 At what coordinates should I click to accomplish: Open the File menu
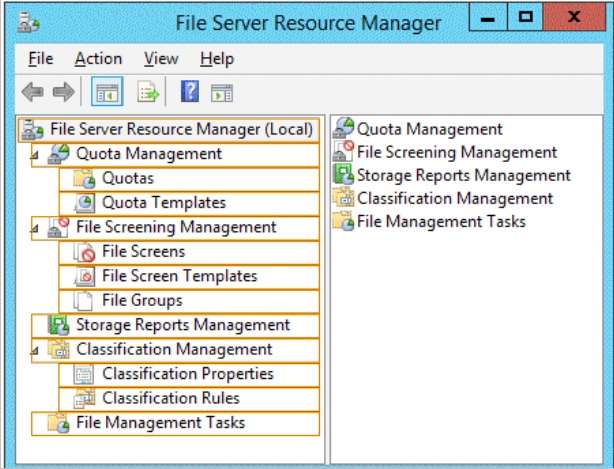click(x=41, y=59)
